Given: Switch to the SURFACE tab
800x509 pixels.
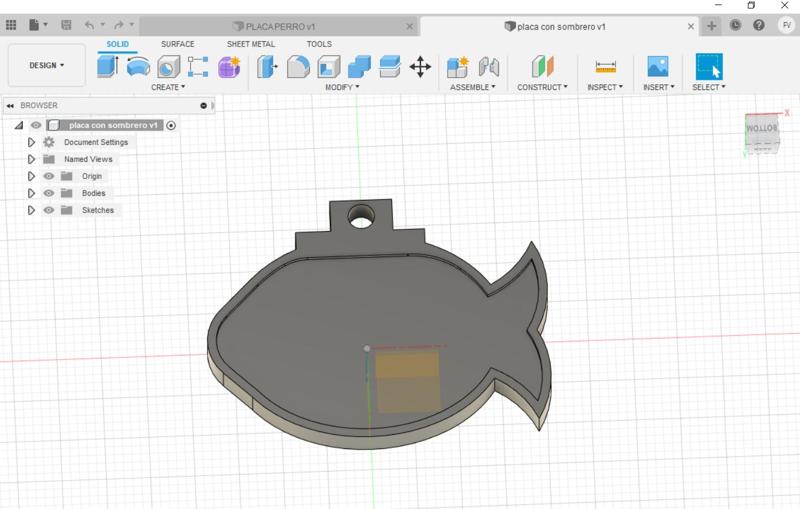Looking at the screenshot, I should (178, 44).
